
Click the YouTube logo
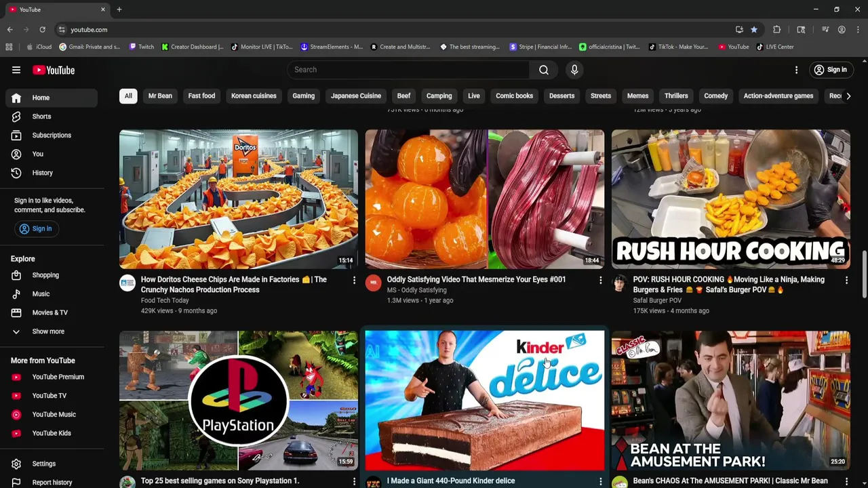(54, 70)
